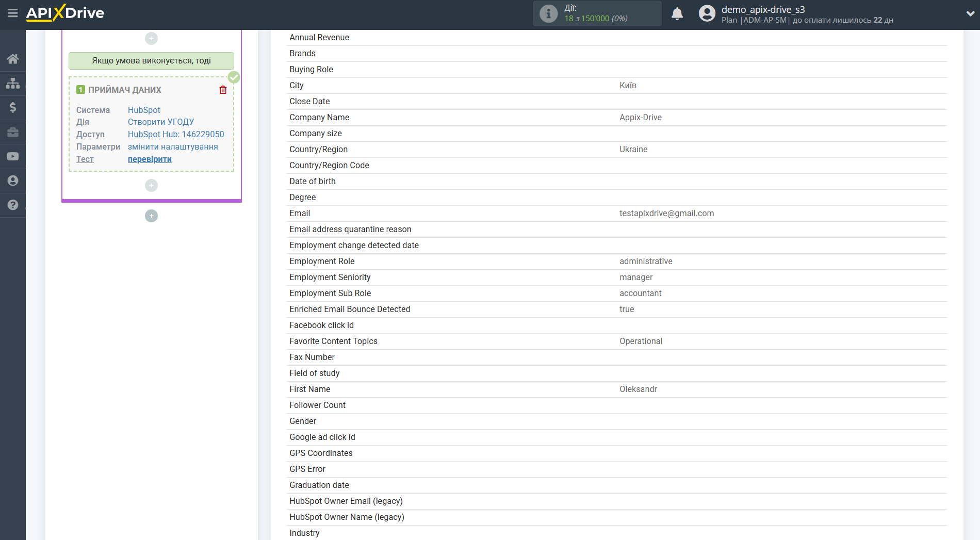Select the Employment Role value "administrative"
This screenshot has width=980, height=540.
point(646,261)
